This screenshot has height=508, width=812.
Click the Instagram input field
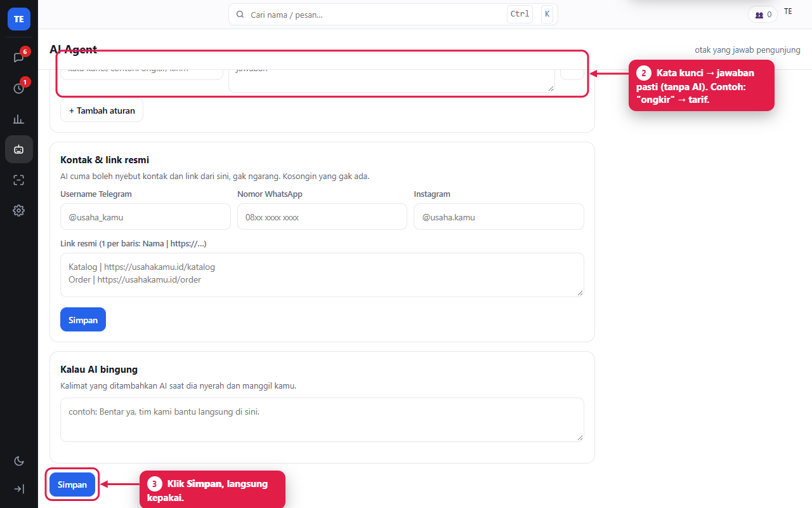[499, 217]
